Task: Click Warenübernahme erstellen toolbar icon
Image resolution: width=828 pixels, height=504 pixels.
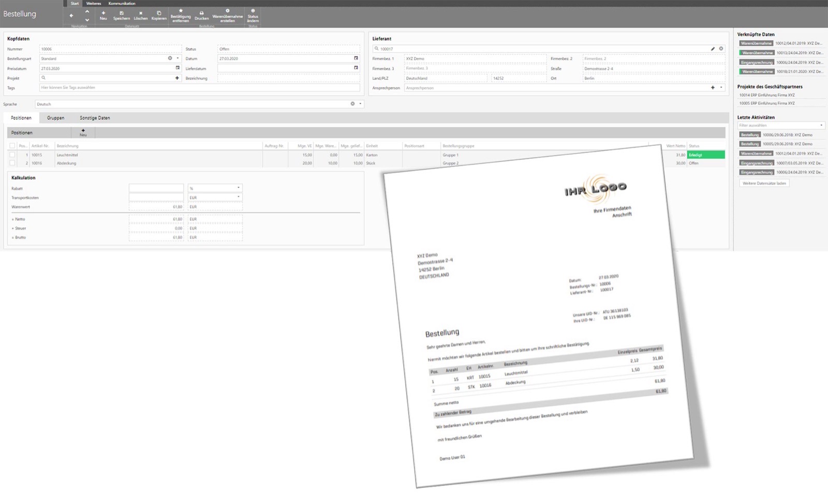Action: (227, 16)
